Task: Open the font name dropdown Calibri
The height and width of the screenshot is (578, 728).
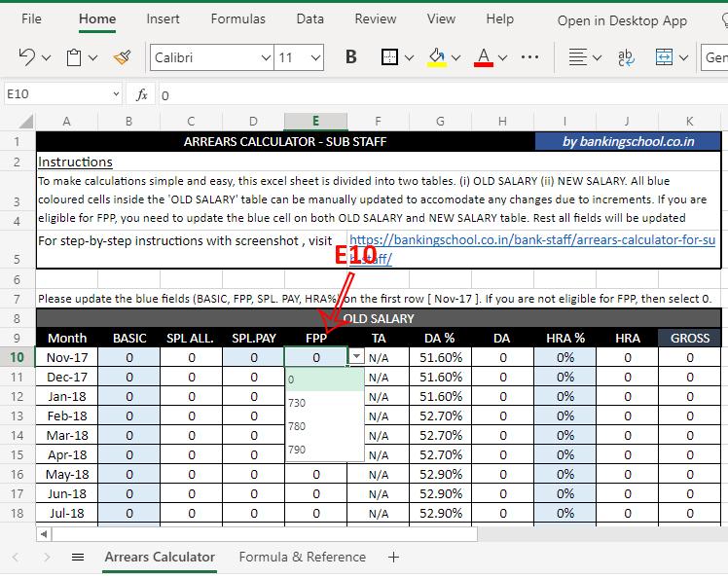Action: coord(210,57)
